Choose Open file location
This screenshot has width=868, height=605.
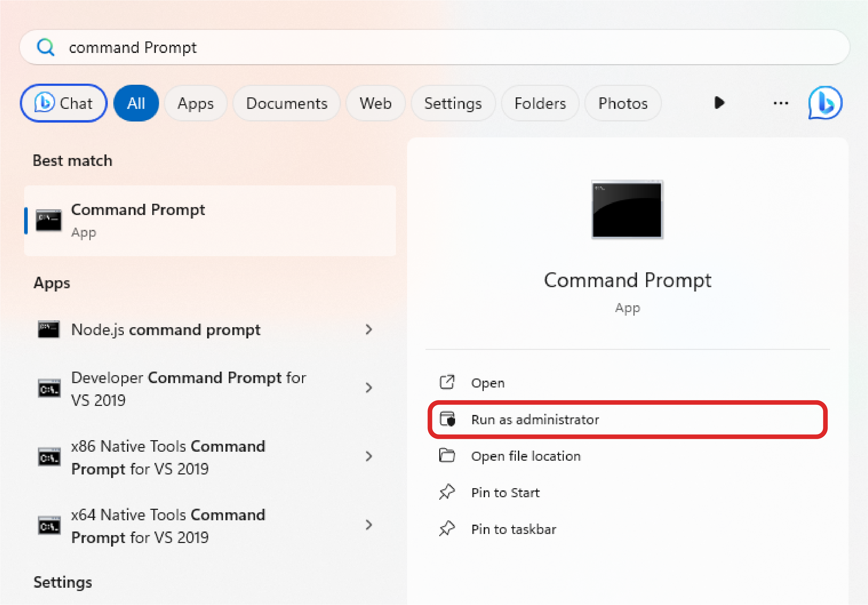(x=628, y=456)
